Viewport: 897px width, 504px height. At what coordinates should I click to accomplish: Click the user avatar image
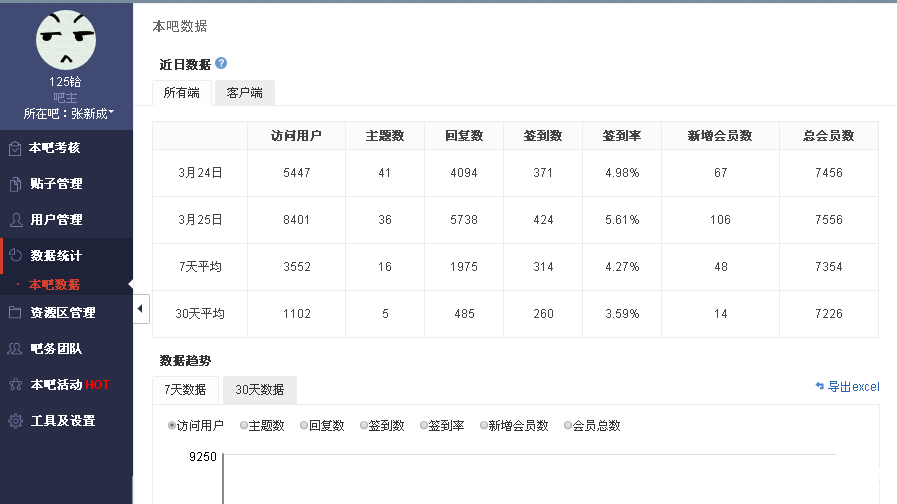click(66, 40)
